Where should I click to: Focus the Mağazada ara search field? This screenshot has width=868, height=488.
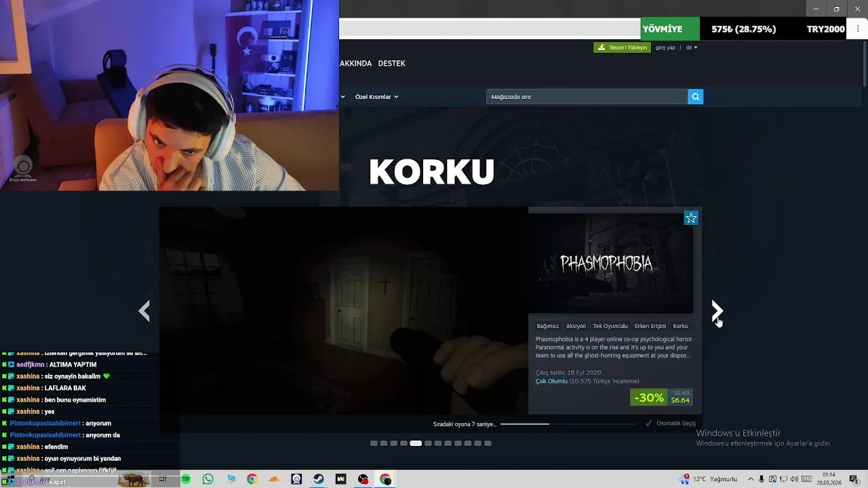point(587,97)
